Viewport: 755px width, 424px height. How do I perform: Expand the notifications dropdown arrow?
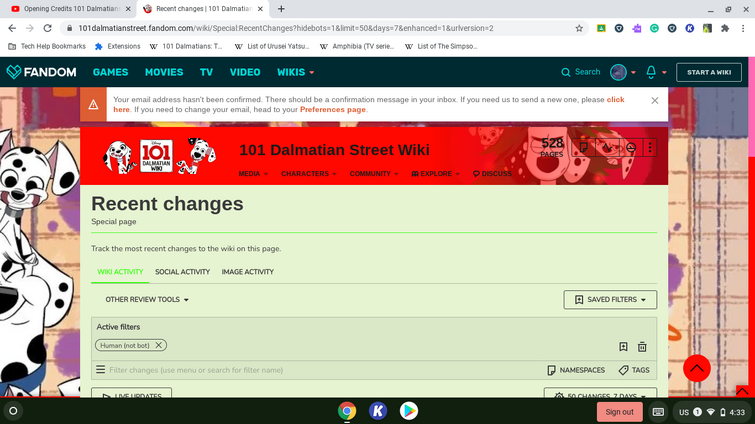(664, 73)
